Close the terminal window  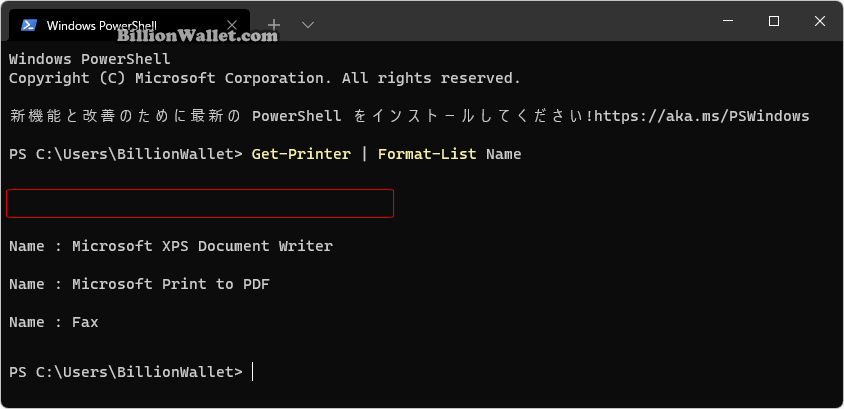[820, 21]
